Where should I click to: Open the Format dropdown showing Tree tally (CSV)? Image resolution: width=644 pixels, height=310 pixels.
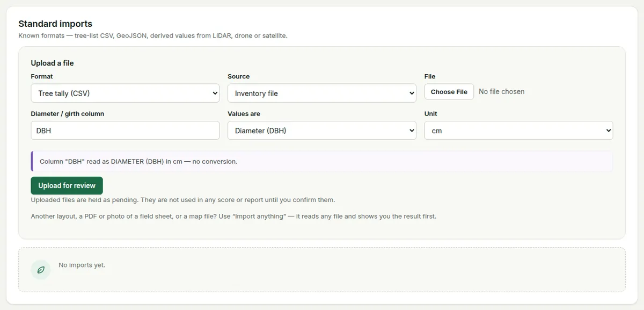pos(125,93)
